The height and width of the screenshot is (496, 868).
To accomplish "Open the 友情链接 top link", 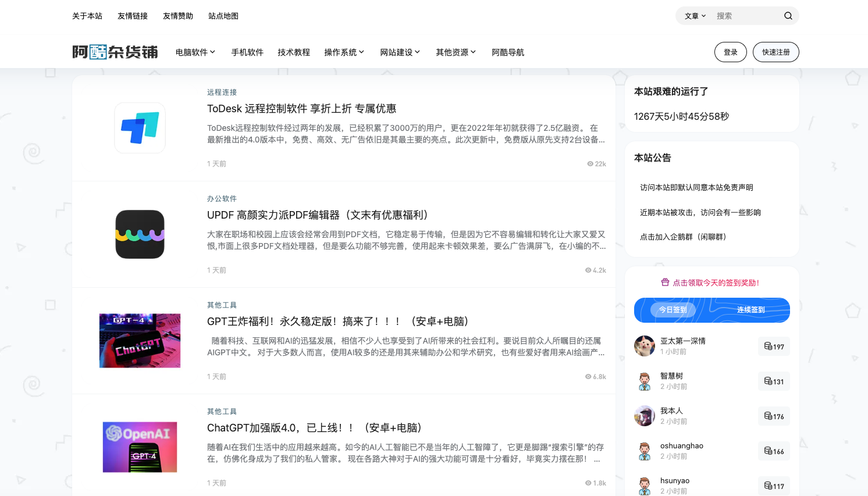I will [133, 16].
